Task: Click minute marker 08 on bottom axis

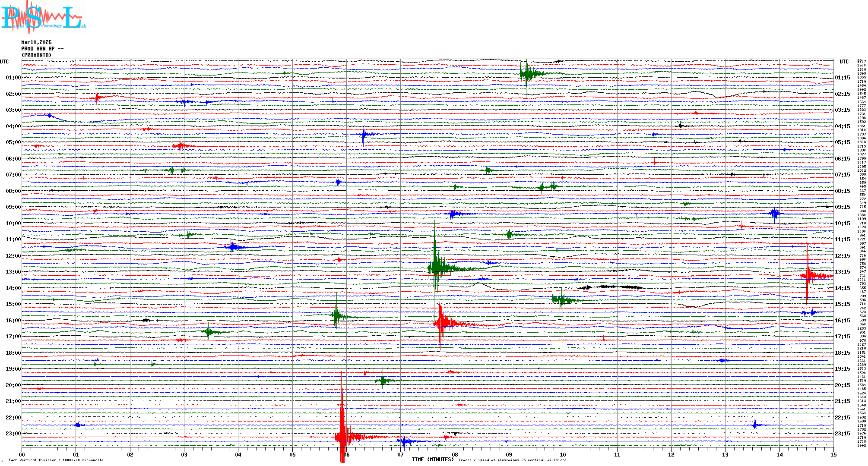Action: tap(455, 454)
